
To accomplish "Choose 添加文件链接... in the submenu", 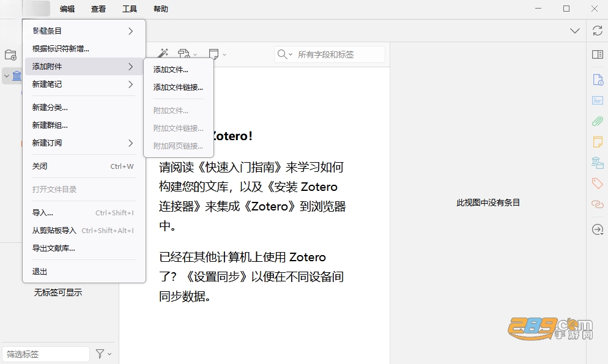I will 179,87.
